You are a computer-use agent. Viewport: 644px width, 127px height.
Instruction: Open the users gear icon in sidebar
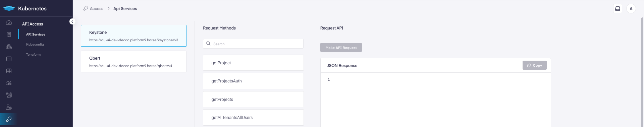[9, 95]
